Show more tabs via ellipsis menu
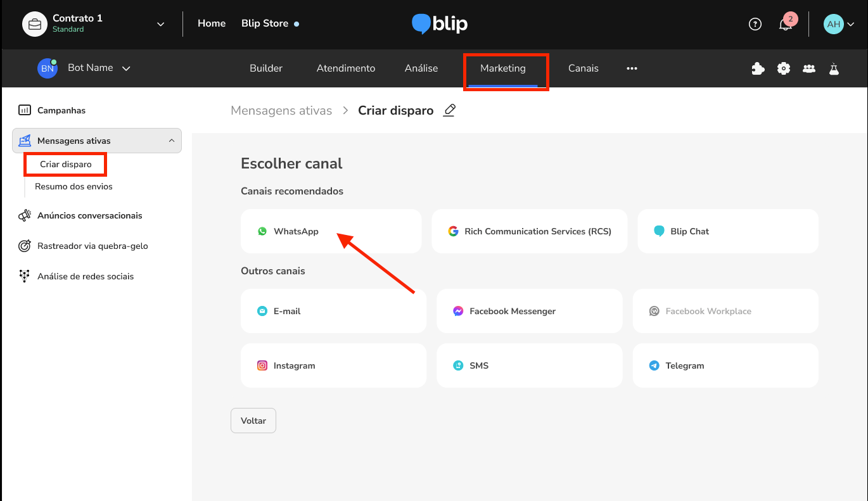Viewport: 868px width, 501px height. pos(632,68)
